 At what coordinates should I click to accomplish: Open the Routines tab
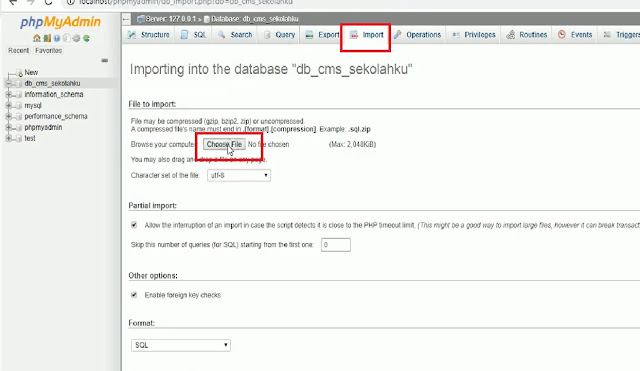point(527,35)
